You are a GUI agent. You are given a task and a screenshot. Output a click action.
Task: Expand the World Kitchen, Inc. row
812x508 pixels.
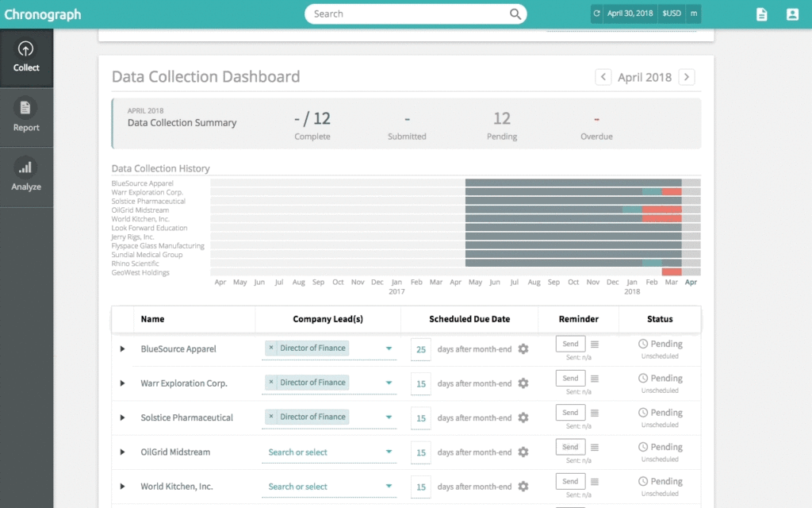click(x=123, y=486)
